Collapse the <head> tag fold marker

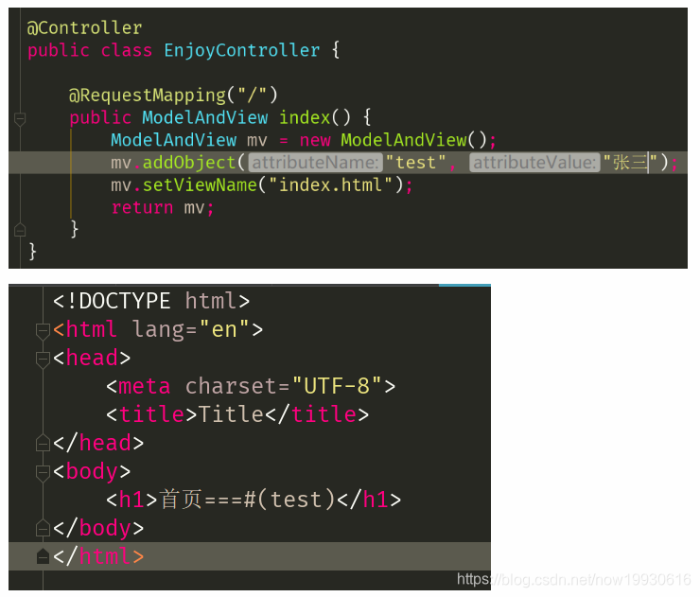pyautogui.click(x=43, y=360)
